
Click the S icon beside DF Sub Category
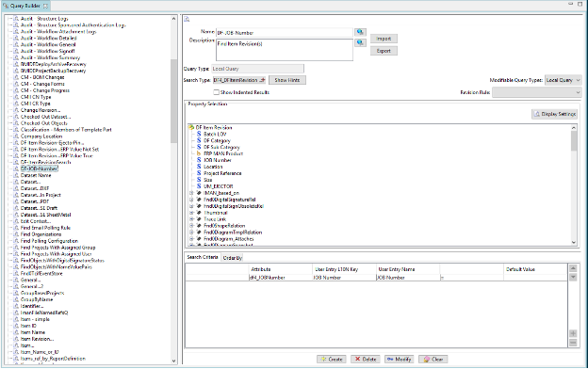199,147
